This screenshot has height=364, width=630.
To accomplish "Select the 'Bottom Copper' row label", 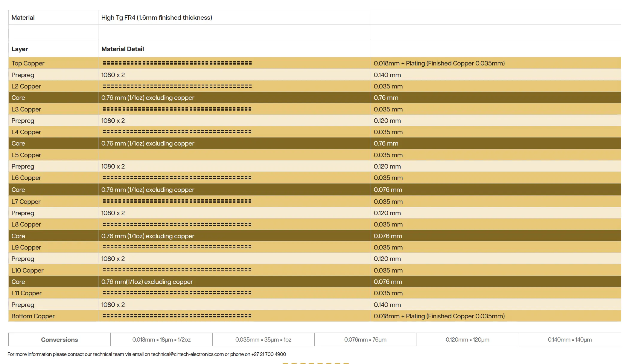I will coord(33,316).
